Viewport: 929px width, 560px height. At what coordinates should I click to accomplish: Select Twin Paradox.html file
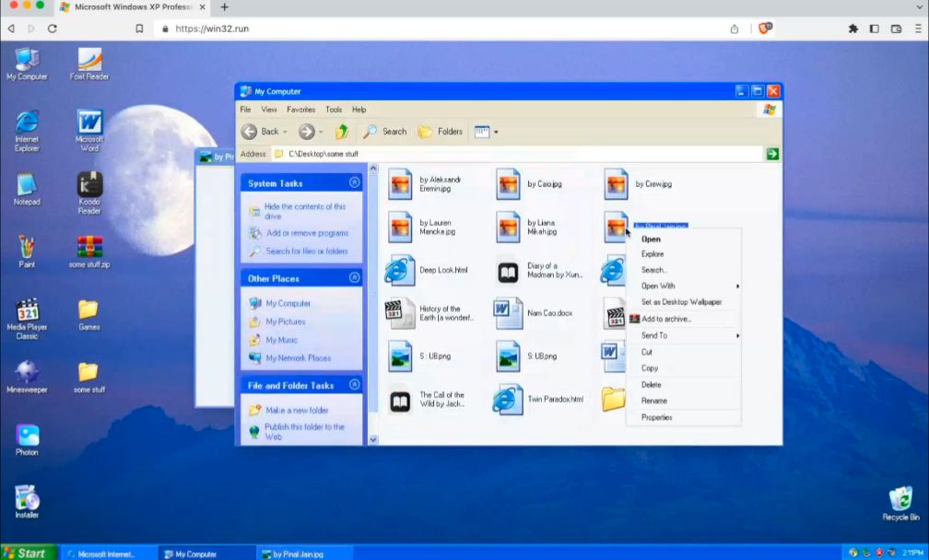tap(538, 399)
